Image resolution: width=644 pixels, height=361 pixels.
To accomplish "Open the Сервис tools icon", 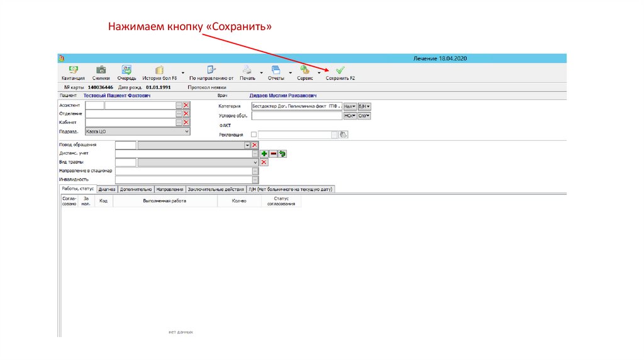I will 305,70.
